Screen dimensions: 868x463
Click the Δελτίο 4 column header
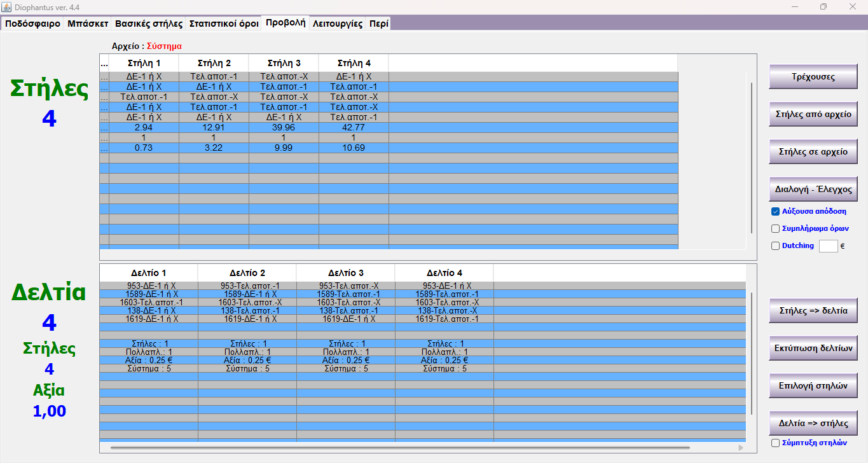(444, 273)
